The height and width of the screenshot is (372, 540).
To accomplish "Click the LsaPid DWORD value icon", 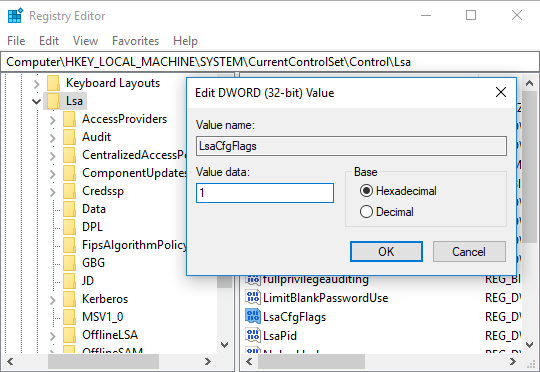I will 253,335.
